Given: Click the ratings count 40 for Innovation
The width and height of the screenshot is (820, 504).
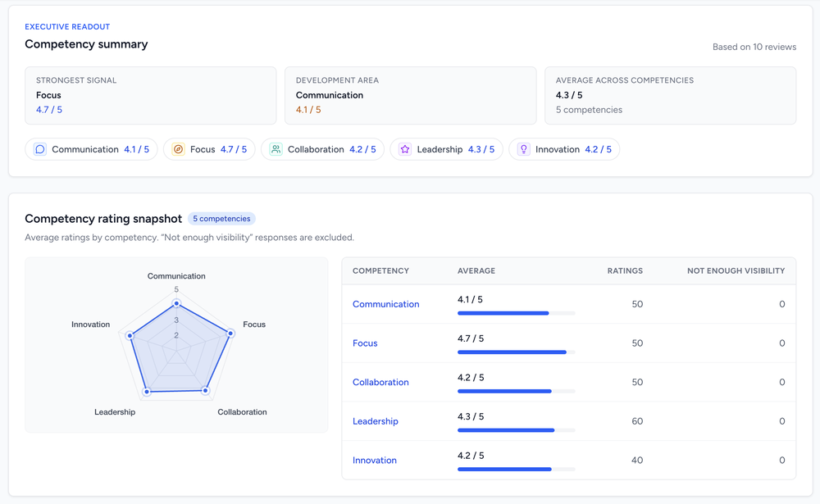Looking at the screenshot, I should (637, 461).
